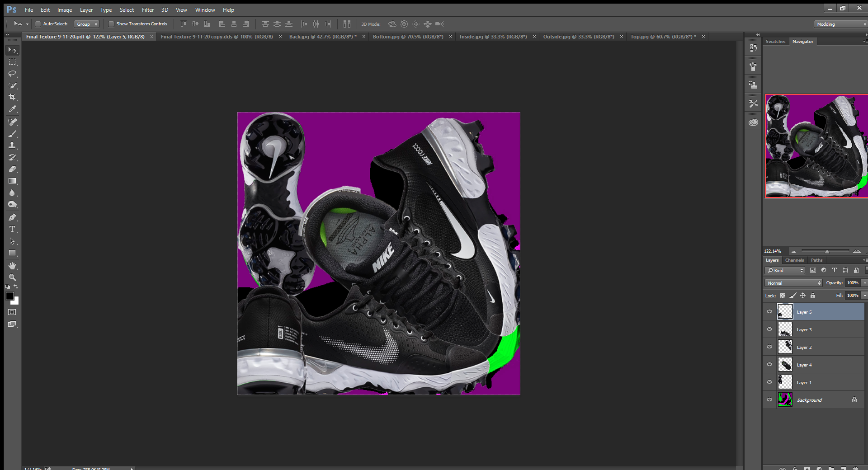
Task: Select the Spot Healing Brush tool
Action: coord(12,122)
